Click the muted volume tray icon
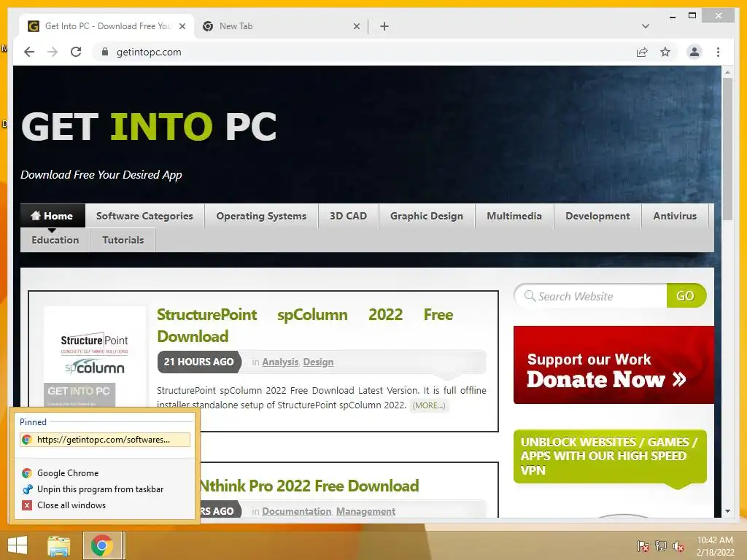 coord(678,546)
